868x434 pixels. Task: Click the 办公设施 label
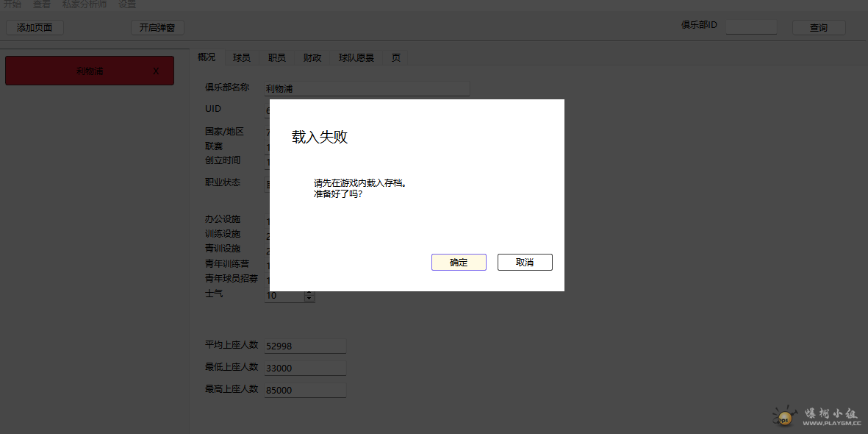pos(223,219)
